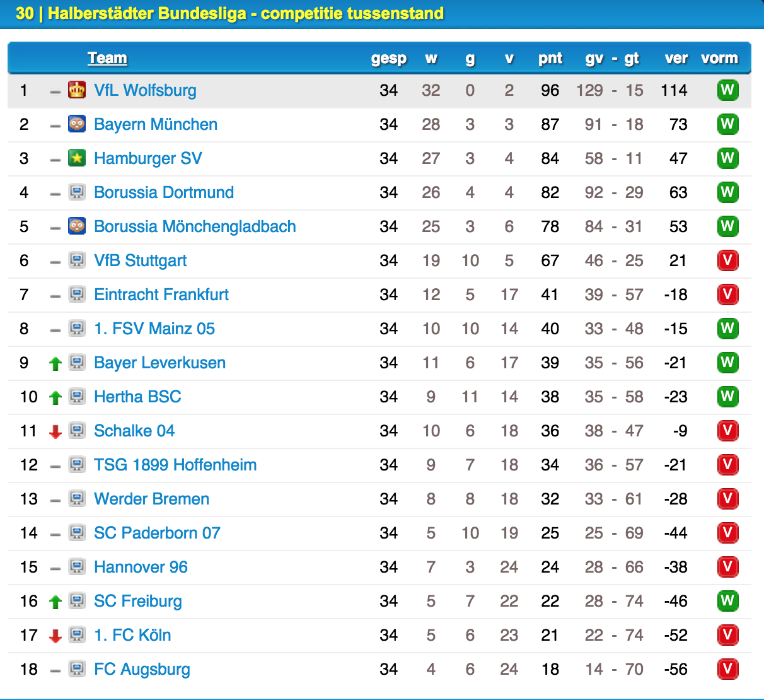Click the green W form badge for SC Freiburg

[727, 601]
